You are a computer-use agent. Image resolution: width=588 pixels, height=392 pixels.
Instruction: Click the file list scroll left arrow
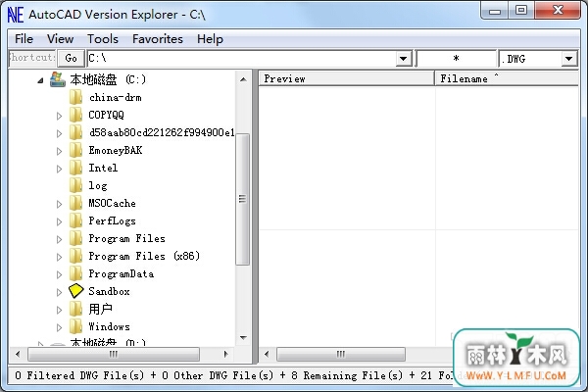(267, 354)
